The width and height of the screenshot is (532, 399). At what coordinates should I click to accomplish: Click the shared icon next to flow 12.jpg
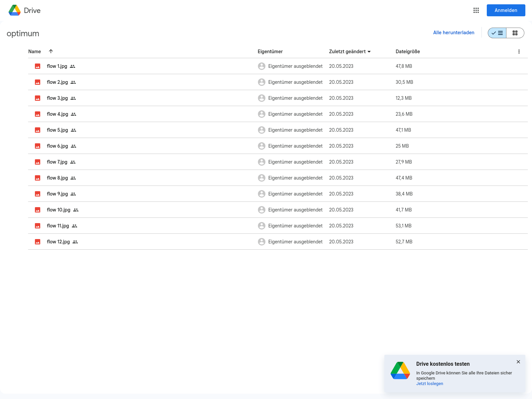(75, 242)
